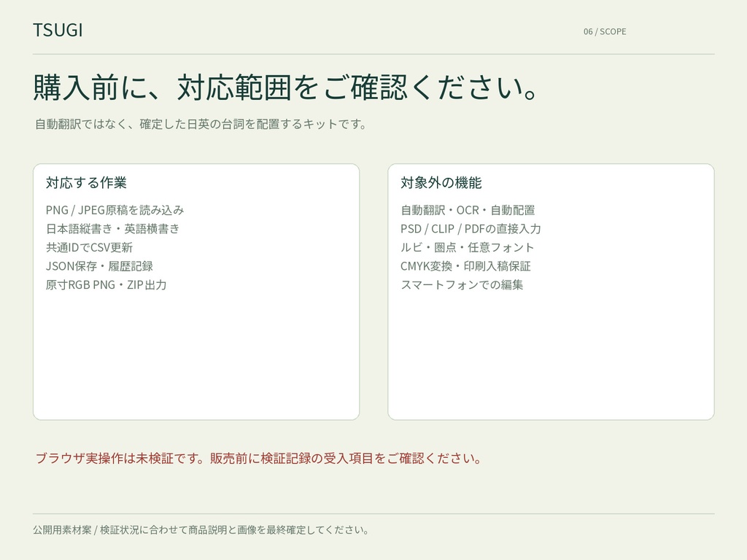Select the line 原寸RGB PNG・ZIP出力

coord(107,285)
